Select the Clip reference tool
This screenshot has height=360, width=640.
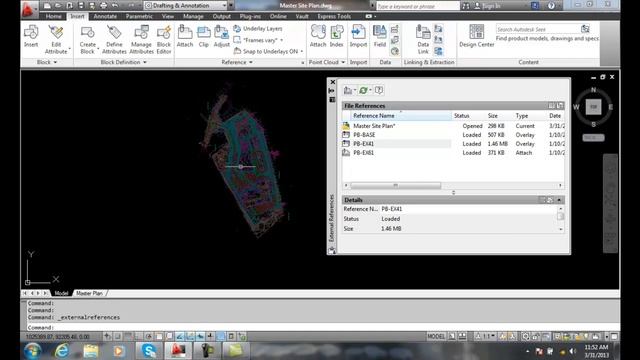pyautogui.click(x=203, y=36)
